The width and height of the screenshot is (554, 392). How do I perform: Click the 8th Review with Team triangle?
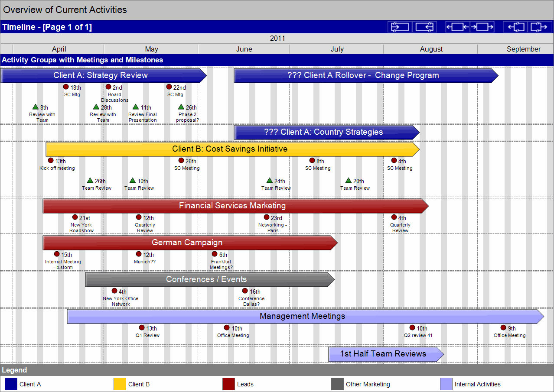coord(36,107)
